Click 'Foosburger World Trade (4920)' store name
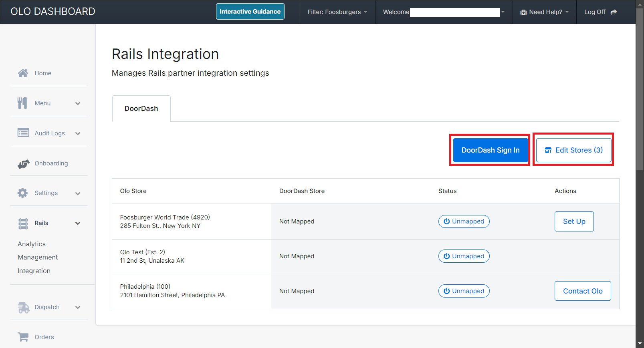This screenshot has height=348, width=644. click(x=165, y=217)
